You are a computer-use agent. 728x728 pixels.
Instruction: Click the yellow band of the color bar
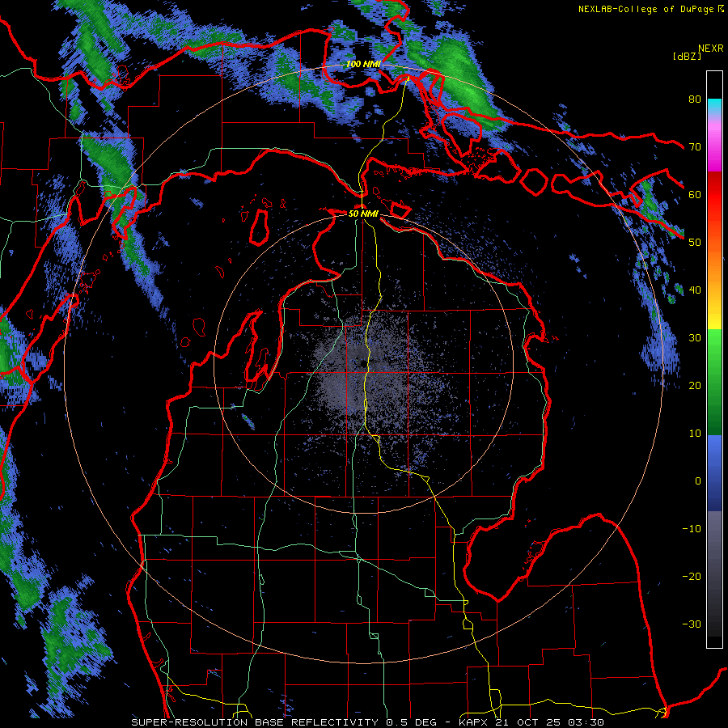click(x=714, y=321)
